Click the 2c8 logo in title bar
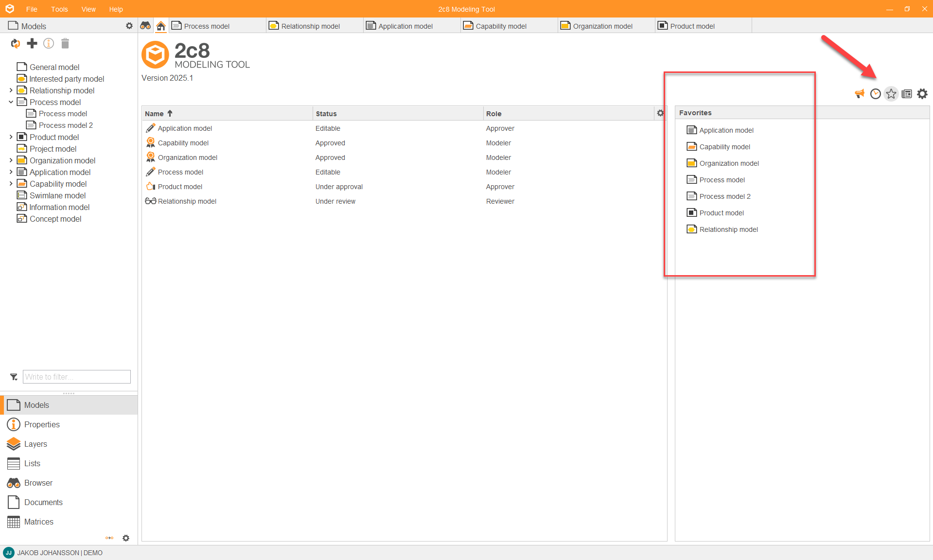This screenshot has height=560, width=933. (10, 9)
